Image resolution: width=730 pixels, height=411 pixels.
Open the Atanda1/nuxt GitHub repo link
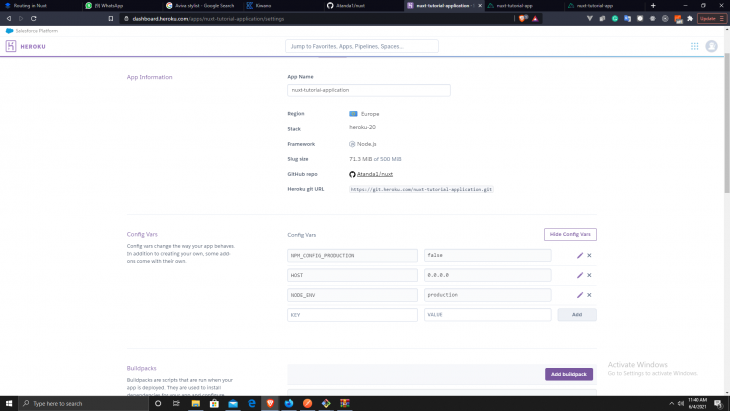pos(373,174)
